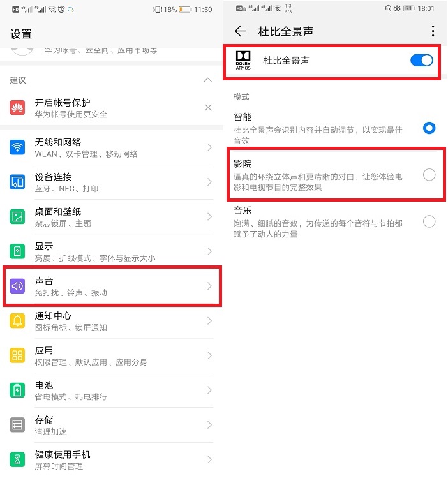This screenshot has width=448, height=483.
Task: Open the 桌面和壁纸 menu entry
Action: 112,217
